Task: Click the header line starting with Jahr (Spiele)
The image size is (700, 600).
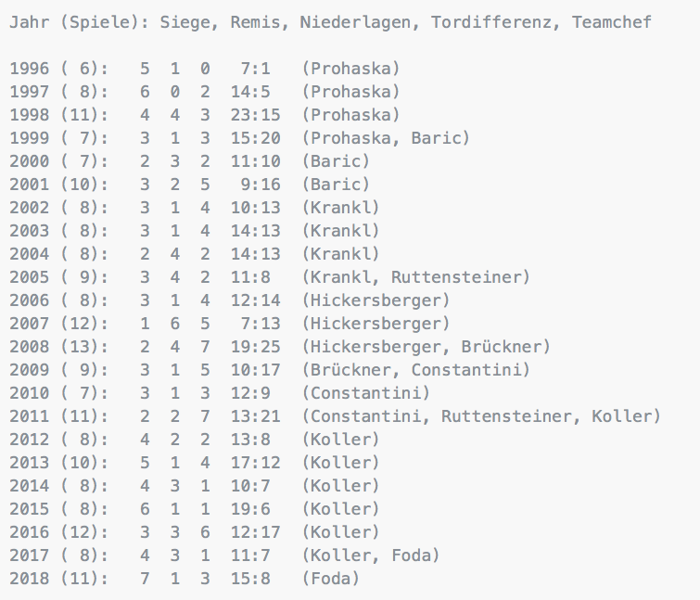Action: (330, 22)
